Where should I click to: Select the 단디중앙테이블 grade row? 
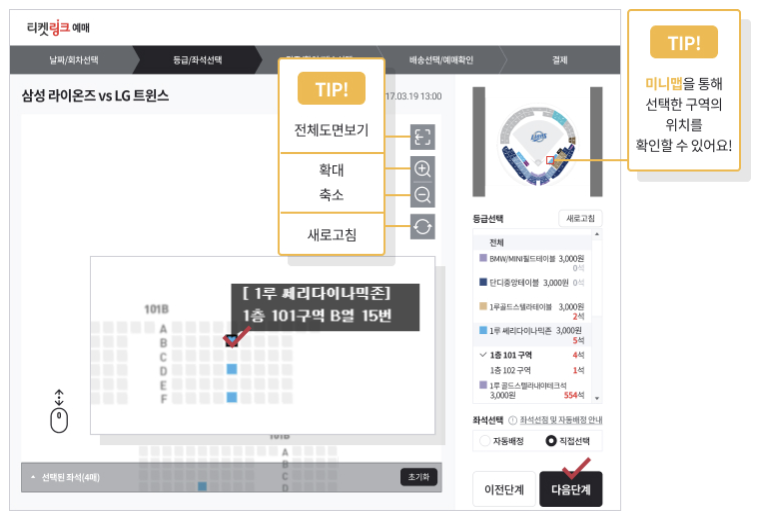coord(532,282)
